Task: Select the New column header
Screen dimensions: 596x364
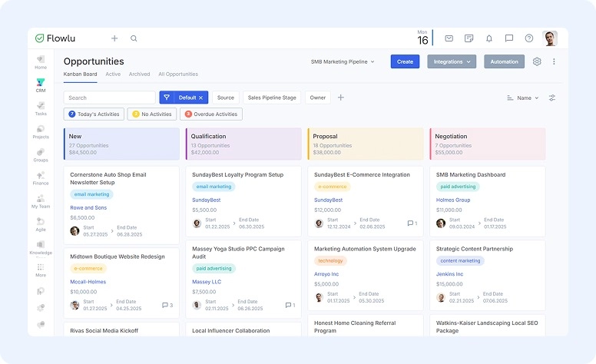Action: click(121, 144)
